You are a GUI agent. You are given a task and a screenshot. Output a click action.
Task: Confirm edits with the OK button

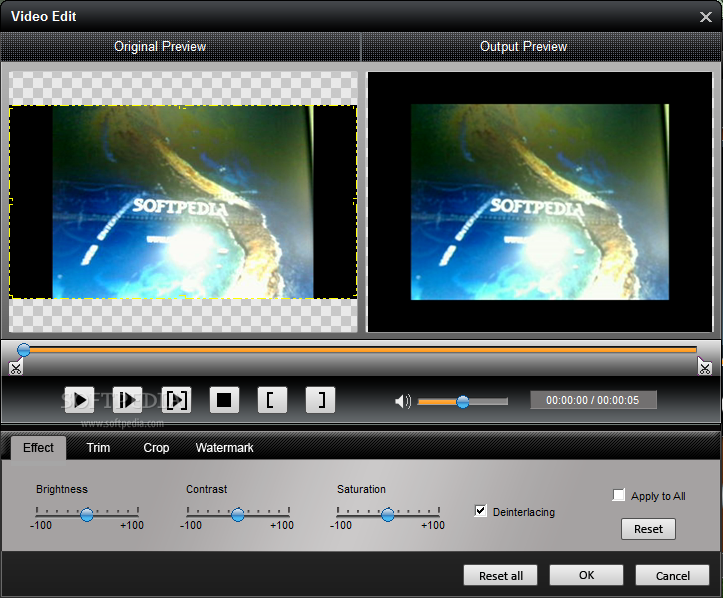click(587, 575)
